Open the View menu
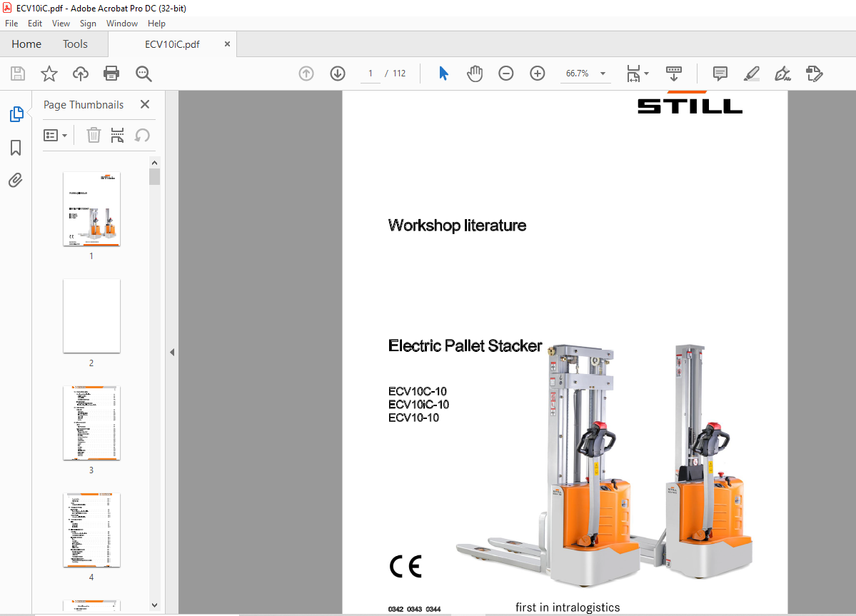This screenshot has height=616, width=856. tap(61, 24)
